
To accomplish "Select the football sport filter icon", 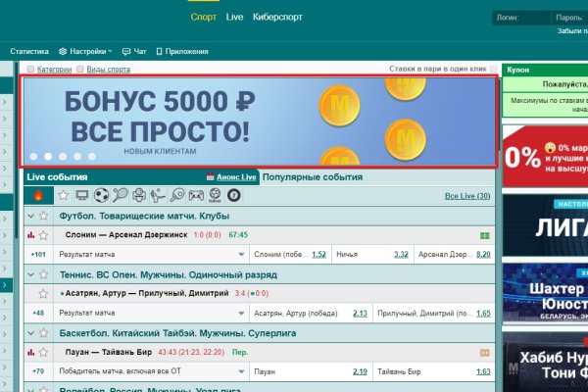I will click(x=101, y=196).
